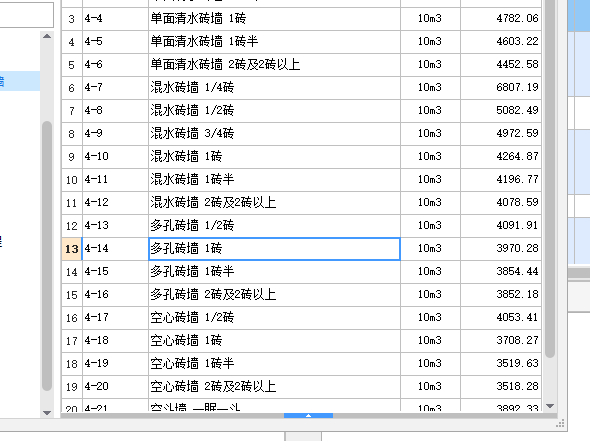The width and height of the screenshot is (590, 441).
Task: Click the window resize grip
Action: [560, 424]
